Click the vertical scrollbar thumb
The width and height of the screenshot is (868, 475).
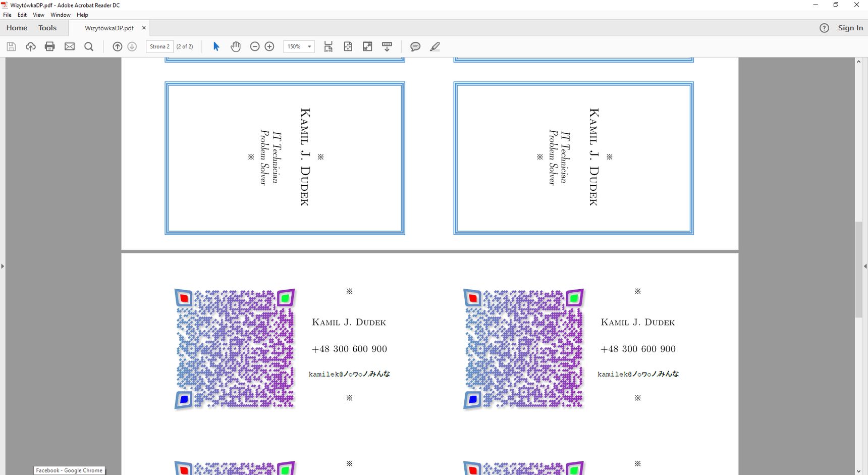[858, 270]
